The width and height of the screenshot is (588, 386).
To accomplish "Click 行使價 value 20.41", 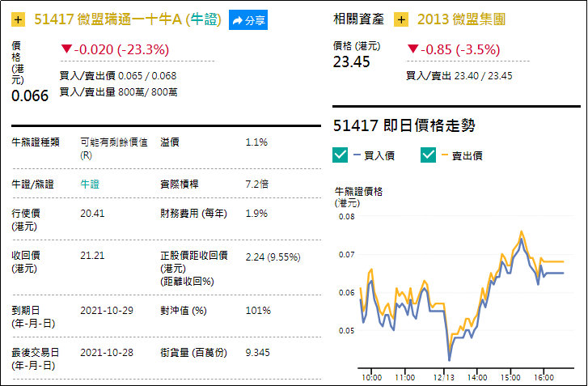I will [92, 214].
